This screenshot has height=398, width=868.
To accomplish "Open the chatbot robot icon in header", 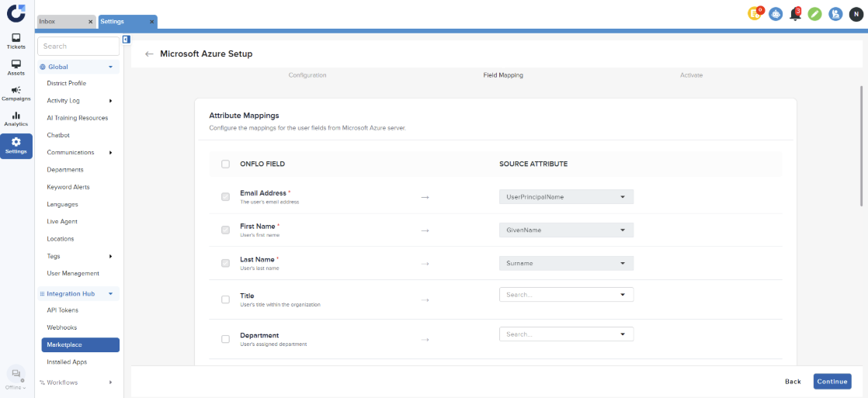I will (x=776, y=13).
